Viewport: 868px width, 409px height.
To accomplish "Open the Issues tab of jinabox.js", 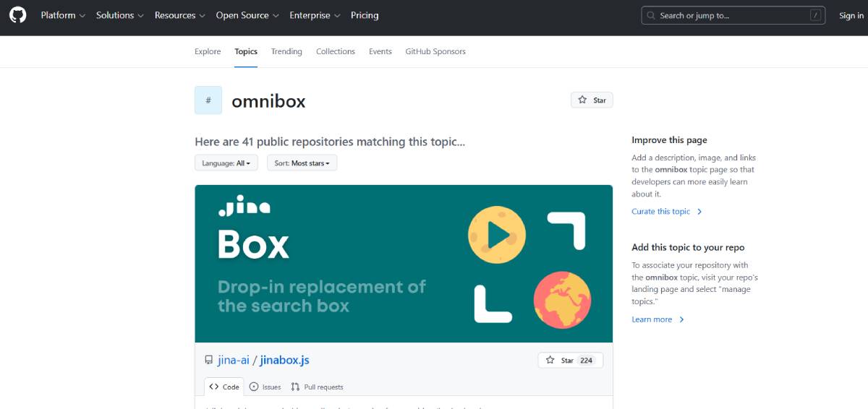I will click(x=265, y=387).
